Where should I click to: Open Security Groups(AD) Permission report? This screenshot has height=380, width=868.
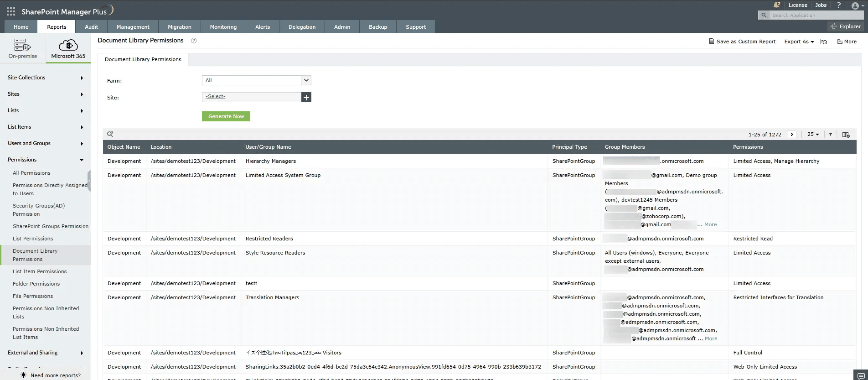[39, 210]
